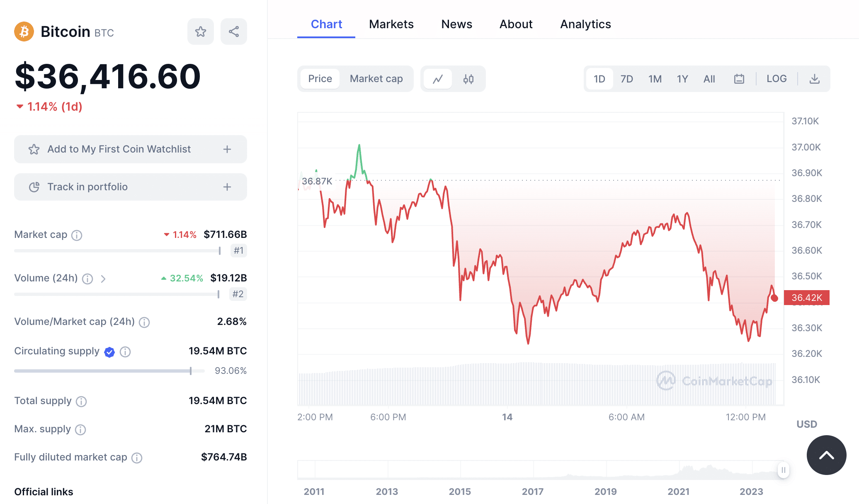Viewport: 859px width, 504px height.
Task: Click the USD currency label
Action: click(807, 424)
